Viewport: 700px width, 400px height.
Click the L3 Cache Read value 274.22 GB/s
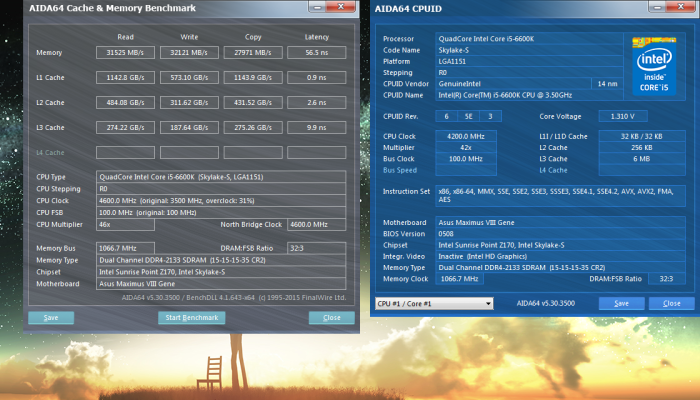click(125, 128)
